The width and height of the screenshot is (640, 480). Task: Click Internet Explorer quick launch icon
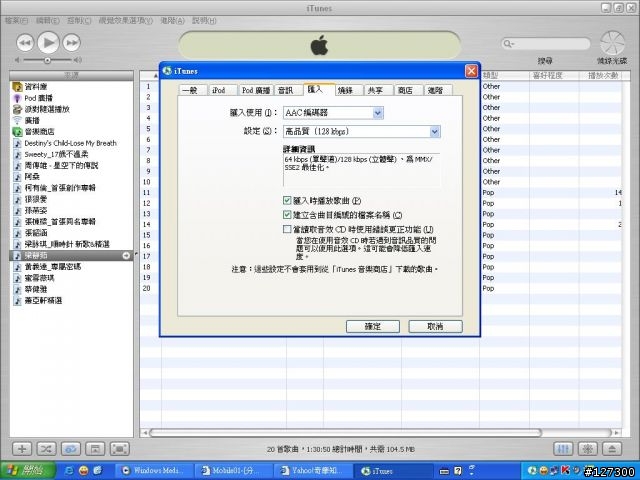click(69, 471)
